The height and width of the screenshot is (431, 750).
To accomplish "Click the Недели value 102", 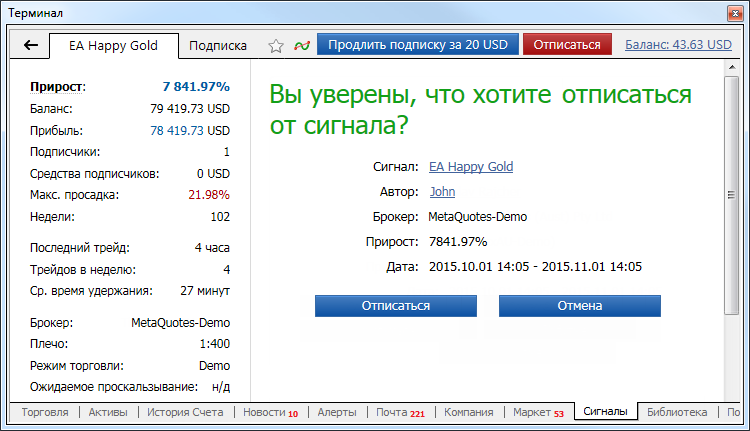I will point(220,217).
